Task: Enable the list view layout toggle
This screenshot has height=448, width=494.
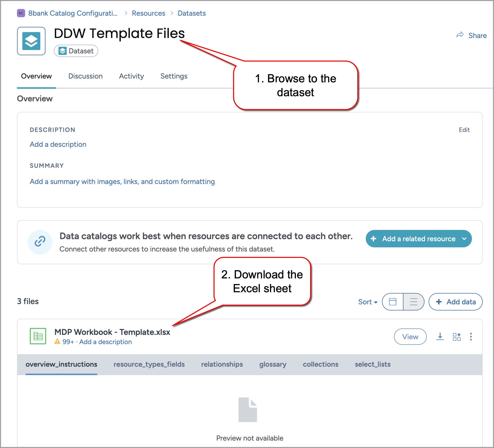Action: click(x=414, y=302)
